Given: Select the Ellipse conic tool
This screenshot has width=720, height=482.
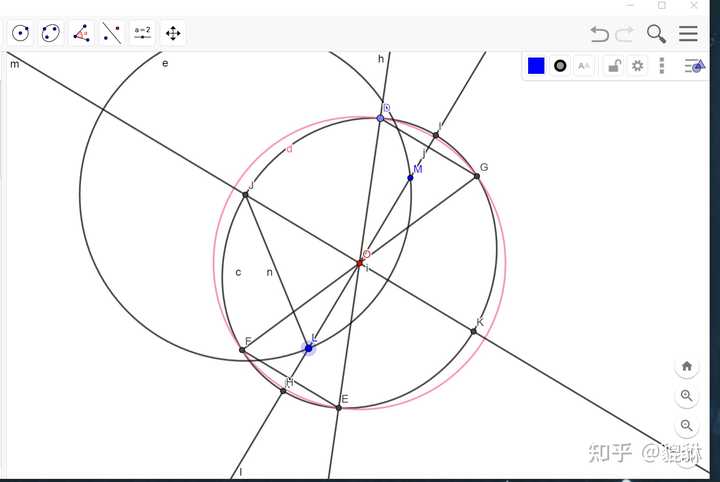Looking at the screenshot, I should point(51,34).
